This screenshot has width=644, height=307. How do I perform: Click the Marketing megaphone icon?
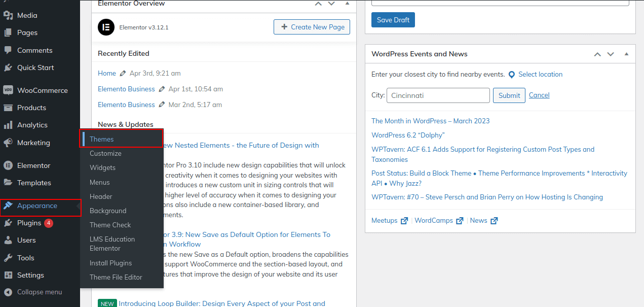point(8,143)
